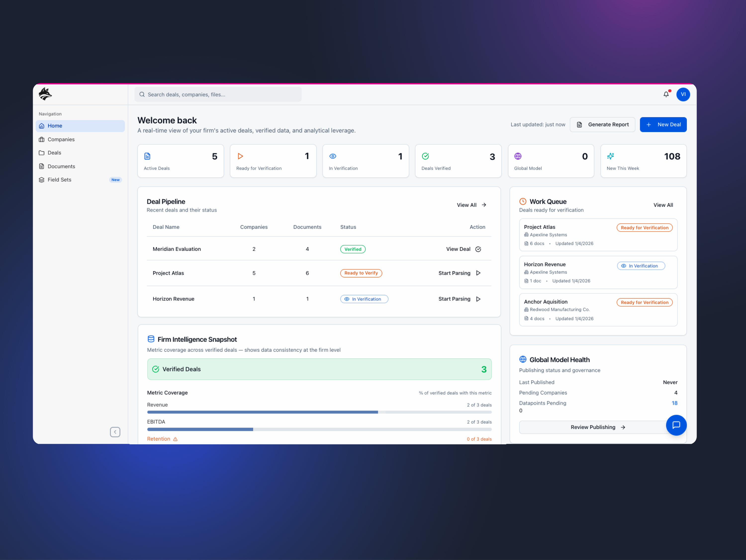Click the Revenue metric coverage bar
Image resolution: width=746 pixels, height=560 pixels.
coord(319,412)
